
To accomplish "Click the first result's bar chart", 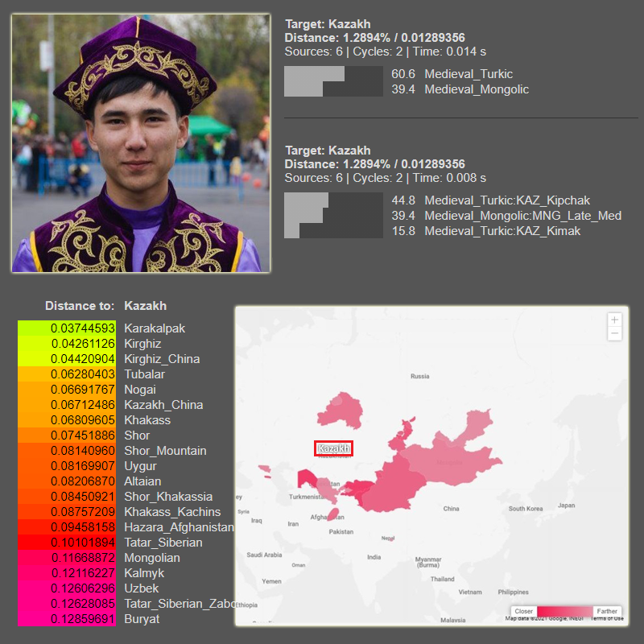I will pos(333,81).
